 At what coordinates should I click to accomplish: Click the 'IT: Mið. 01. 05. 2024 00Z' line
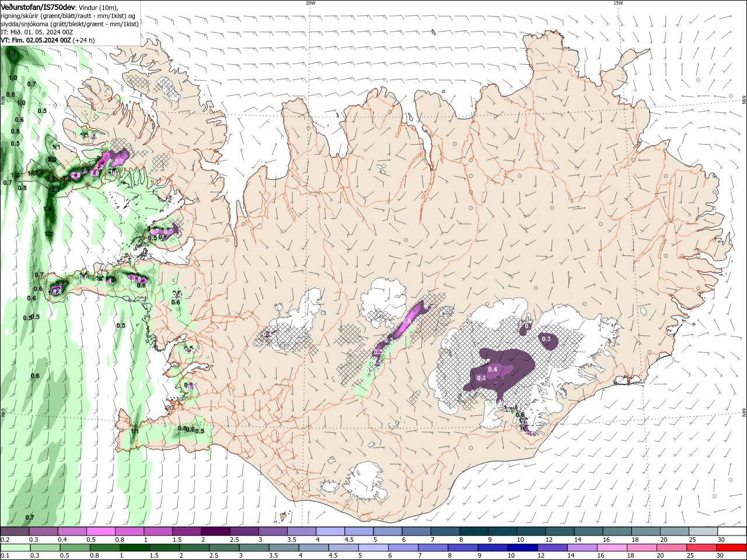(x=37, y=32)
